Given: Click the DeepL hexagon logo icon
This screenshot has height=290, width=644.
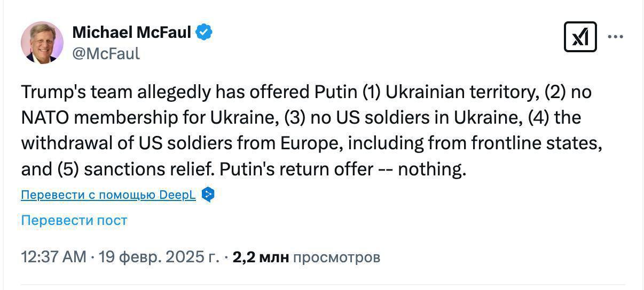Looking at the screenshot, I should [208, 195].
